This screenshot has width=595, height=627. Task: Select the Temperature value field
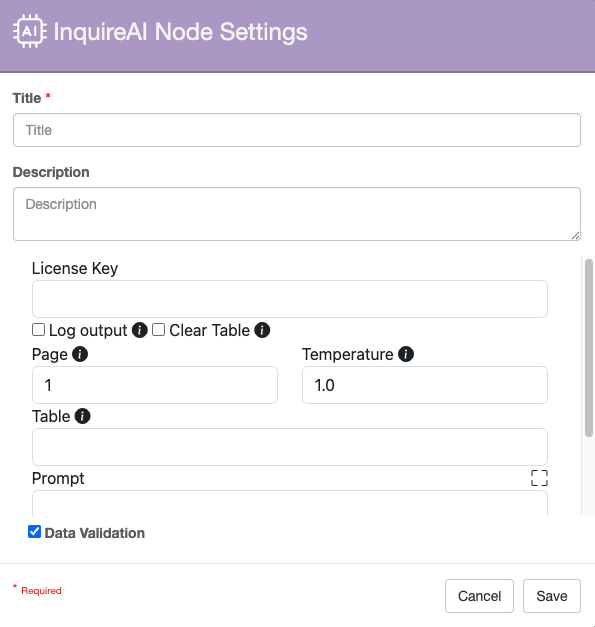click(x=425, y=385)
